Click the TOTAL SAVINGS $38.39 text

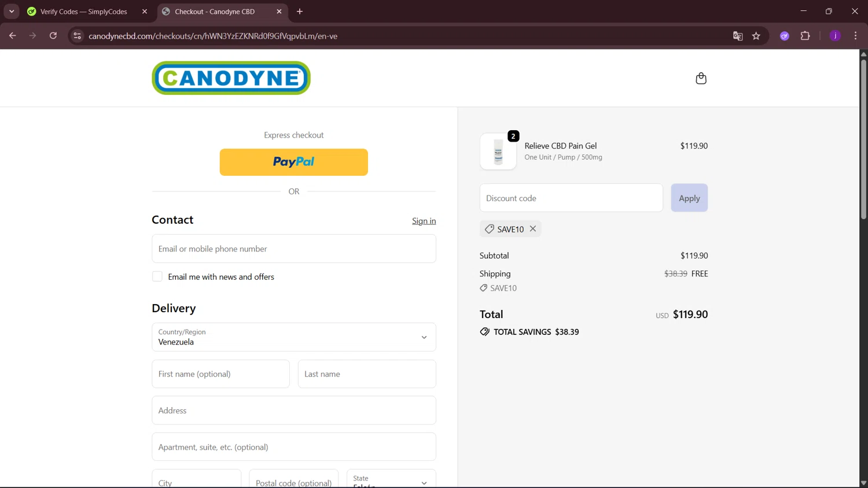536,332
